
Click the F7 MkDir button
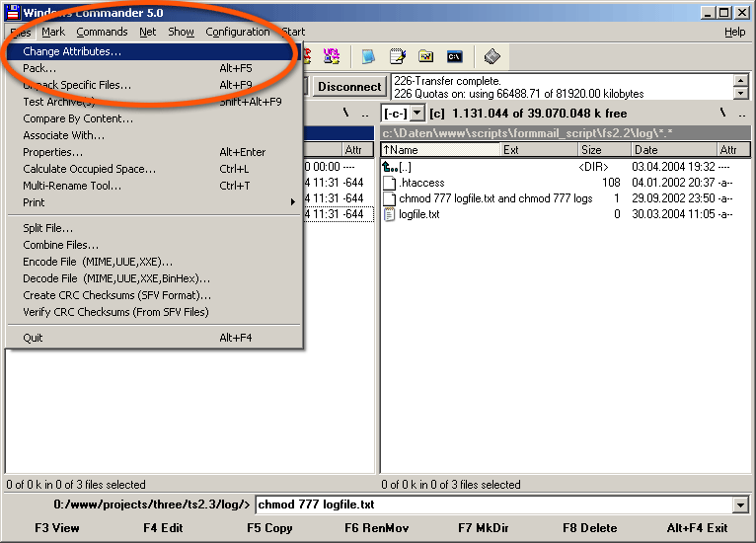coord(483,528)
